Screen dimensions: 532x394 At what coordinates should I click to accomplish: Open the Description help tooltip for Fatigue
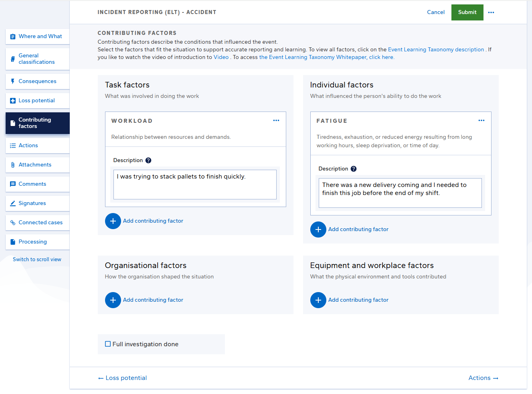(x=353, y=169)
